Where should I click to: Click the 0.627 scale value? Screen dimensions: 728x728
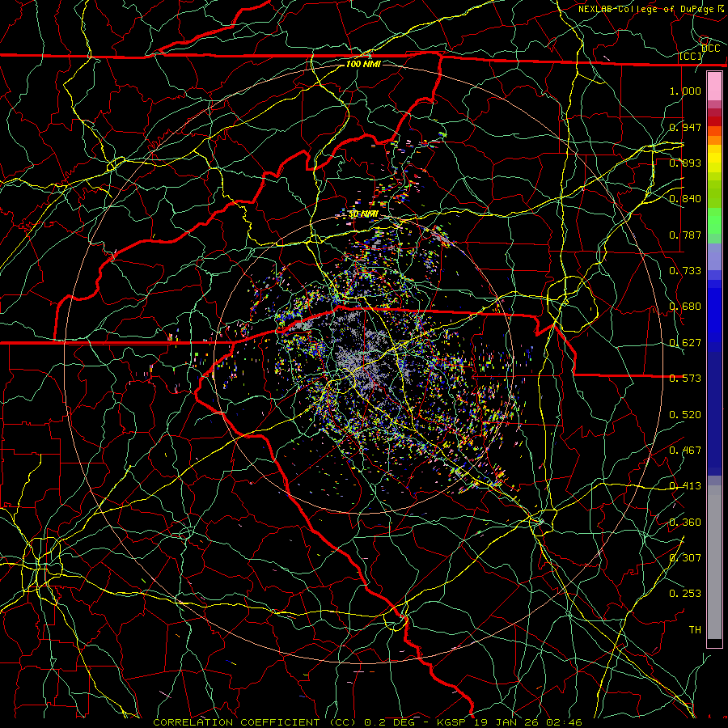coord(685,342)
